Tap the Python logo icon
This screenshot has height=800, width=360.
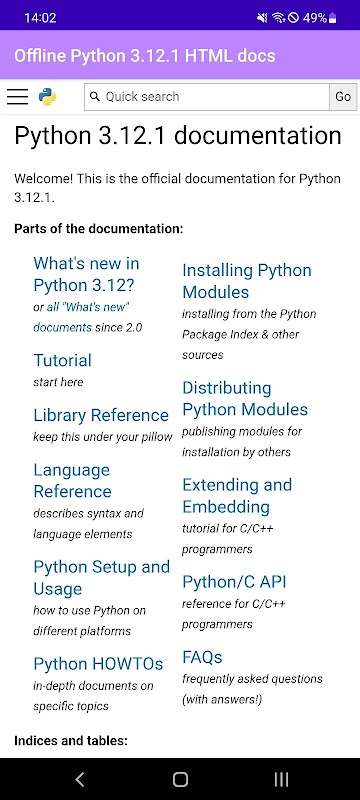pos(47,96)
